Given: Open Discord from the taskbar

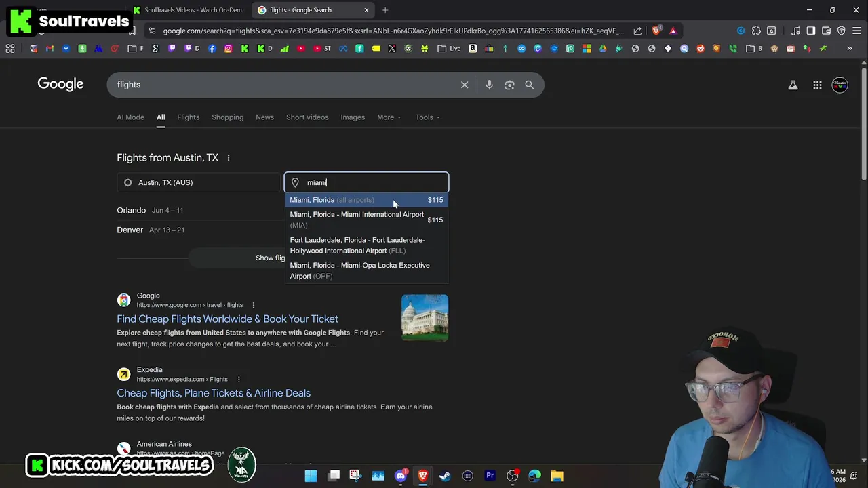Looking at the screenshot, I should point(400,476).
